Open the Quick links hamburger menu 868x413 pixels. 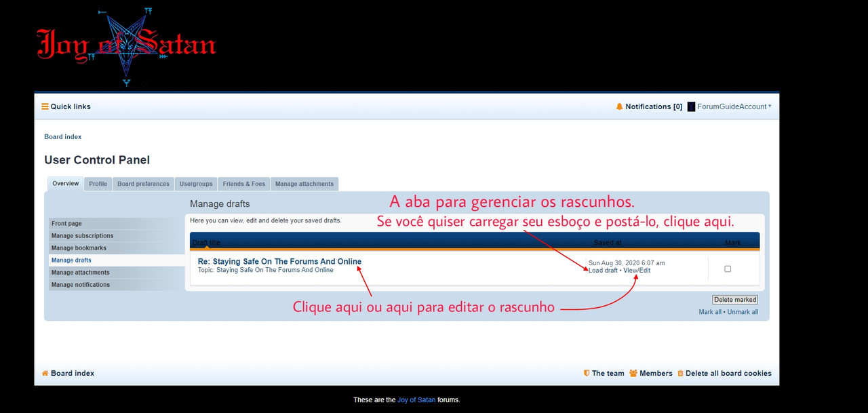[66, 106]
